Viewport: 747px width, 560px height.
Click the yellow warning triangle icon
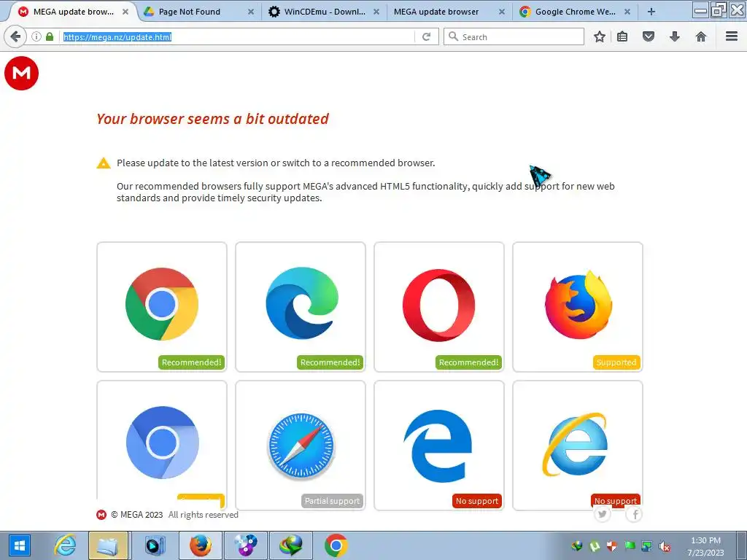[104, 163]
